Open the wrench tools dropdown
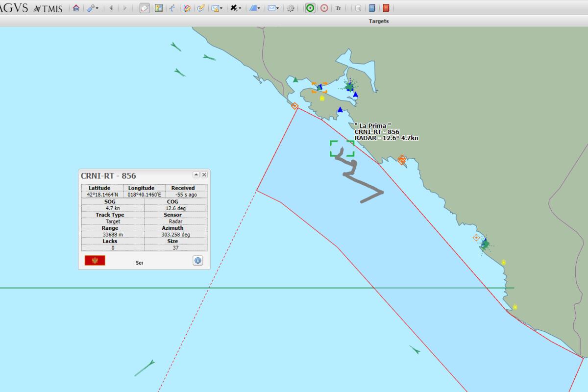Image resolution: width=588 pixels, height=392 pixels. point(93,8)
